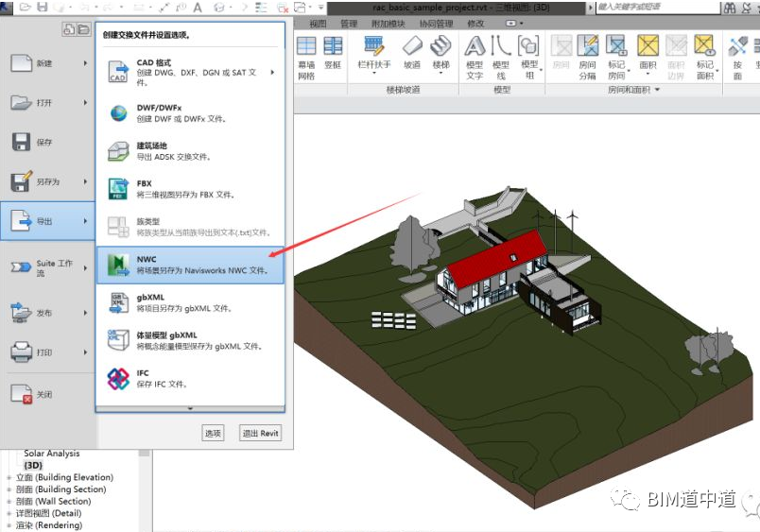Viewport: 760px width, 532px height.
Task: Select the 模型线 (Model Line) tool
Action: click(501, 58)
